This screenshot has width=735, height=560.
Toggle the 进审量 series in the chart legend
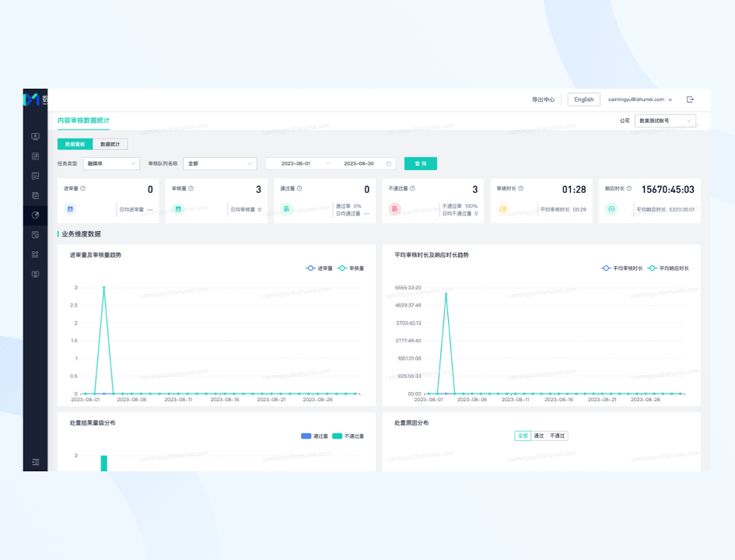point(319,268)
